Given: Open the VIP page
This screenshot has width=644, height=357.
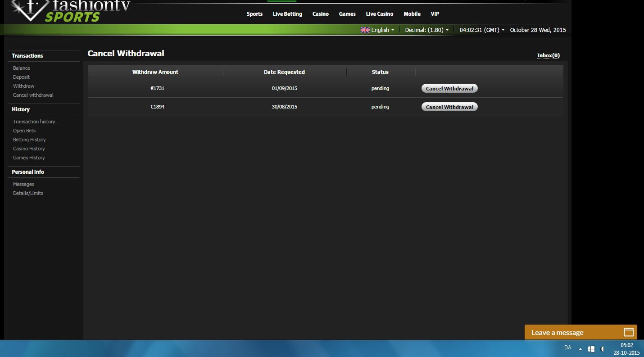Looking at the screenshot, I should point(435,14).
